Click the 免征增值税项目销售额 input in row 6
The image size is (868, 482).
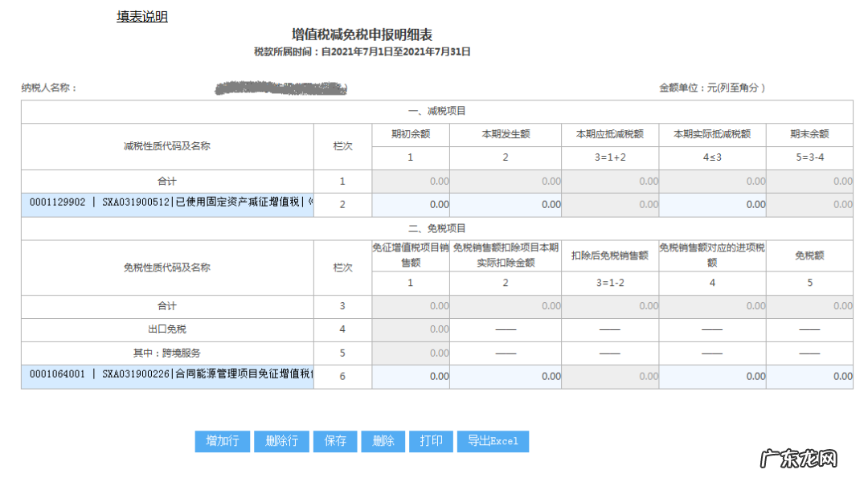(x=411, y=376)
